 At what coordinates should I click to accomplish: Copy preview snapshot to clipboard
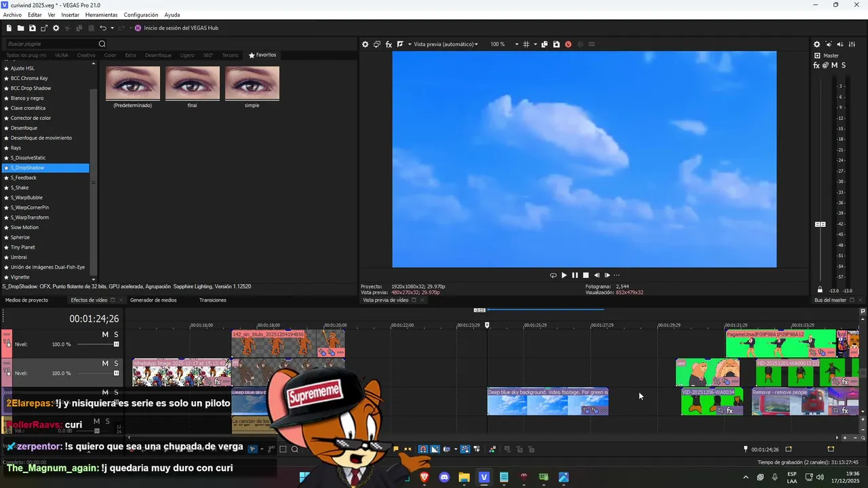[x=545, y=44]
